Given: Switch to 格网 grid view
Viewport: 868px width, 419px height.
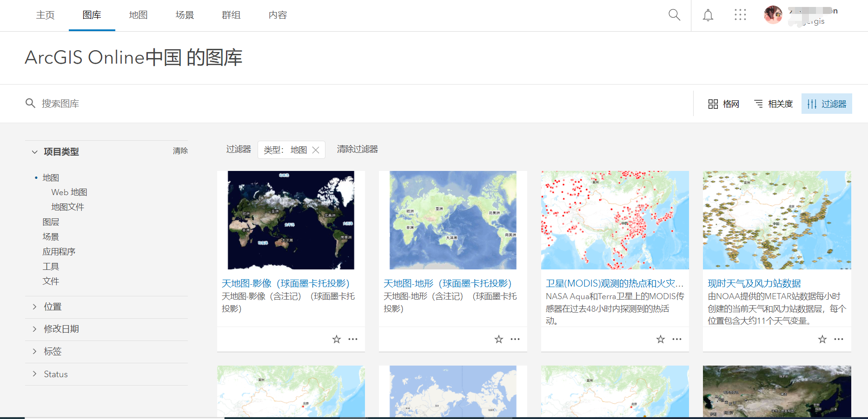Looking at the screenshot, I should pos(723,104).
